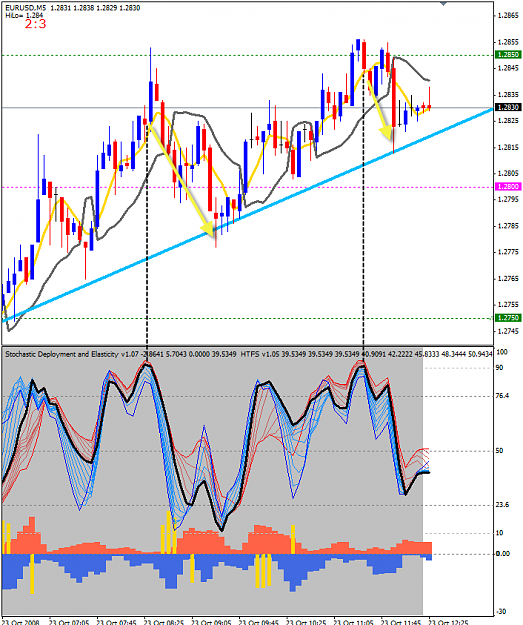Click the 1.2845 price scale value

(x=509, y=68)
